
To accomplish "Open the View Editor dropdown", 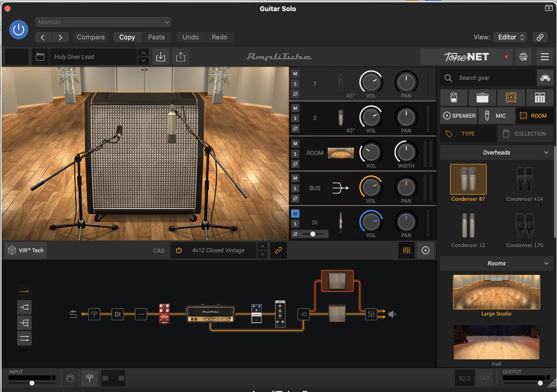I will [x=510, y=37].
